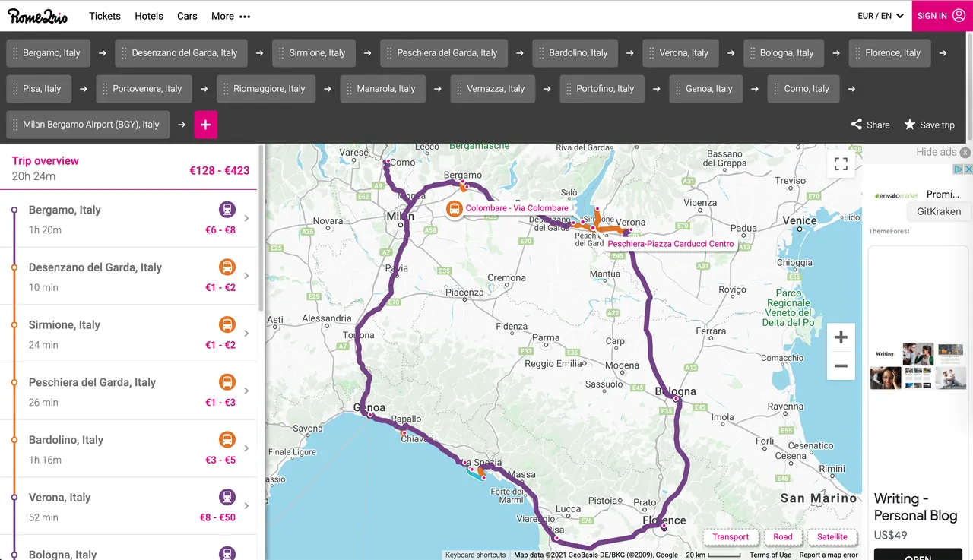
Task: Click the drag handle on Pisa chip
Action: click(15, 89)
